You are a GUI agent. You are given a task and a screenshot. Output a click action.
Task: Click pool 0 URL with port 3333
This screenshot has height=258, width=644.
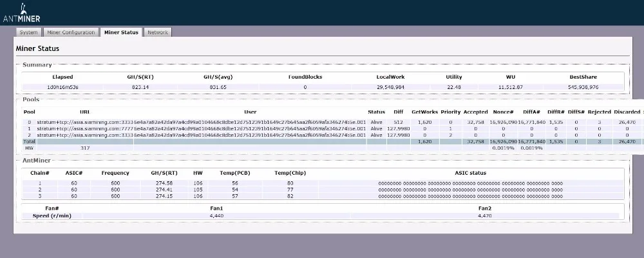85,122
